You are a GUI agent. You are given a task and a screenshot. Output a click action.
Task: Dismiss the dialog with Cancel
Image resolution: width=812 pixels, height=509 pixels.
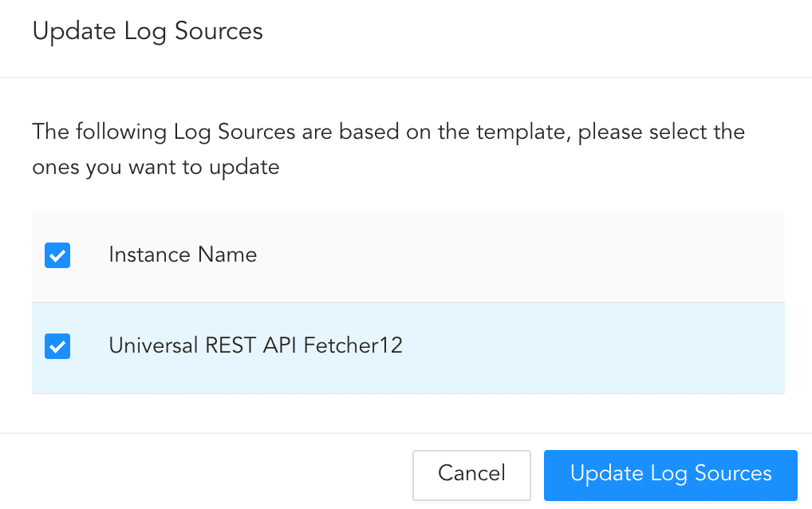click(x=471, y=474)
